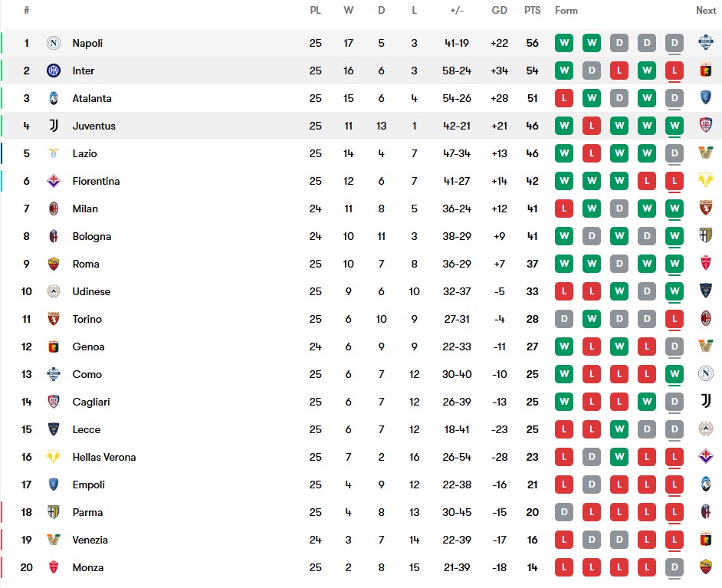Viewport: 722px width, 588px height.
Task: Click Fiorentina's purple crest beside its name
Action: click(54, 181)
